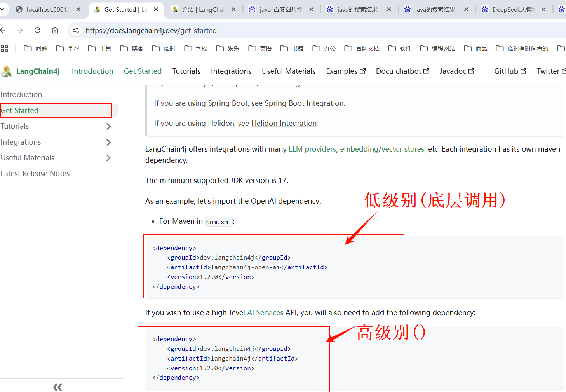566x392 pixels.
Task: Follow the Helidon Integration link
Action: pos(284,123)
